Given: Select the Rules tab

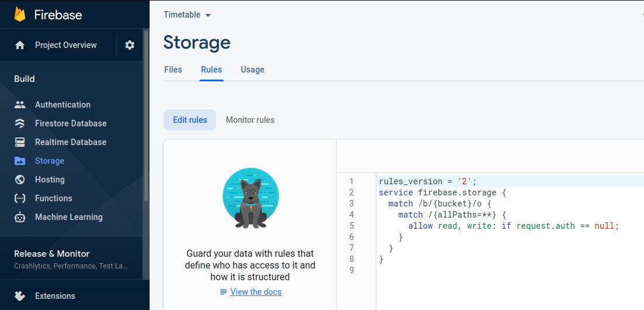Looking at the screenshot, I should pos(211,70).
